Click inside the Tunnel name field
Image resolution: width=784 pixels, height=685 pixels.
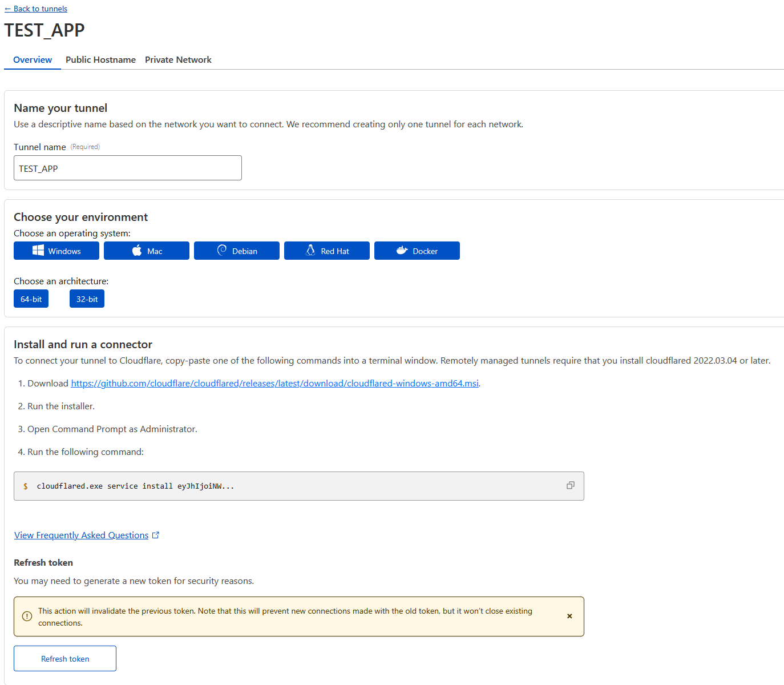tap(127, 168)
